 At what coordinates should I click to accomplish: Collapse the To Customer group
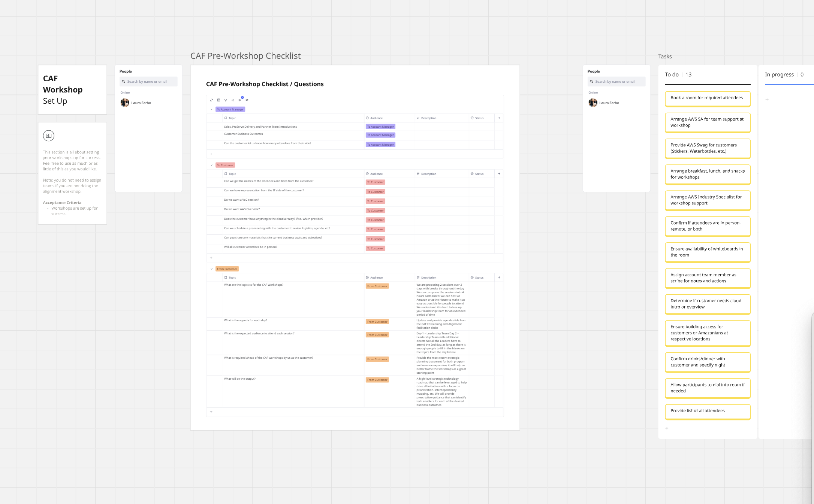(x=211, y=165)
